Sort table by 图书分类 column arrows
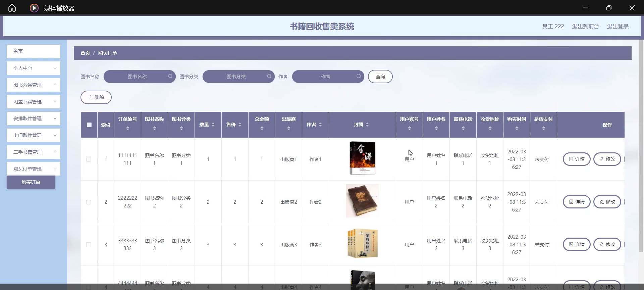Screen dimensions: 644x290 coord(181,128)
